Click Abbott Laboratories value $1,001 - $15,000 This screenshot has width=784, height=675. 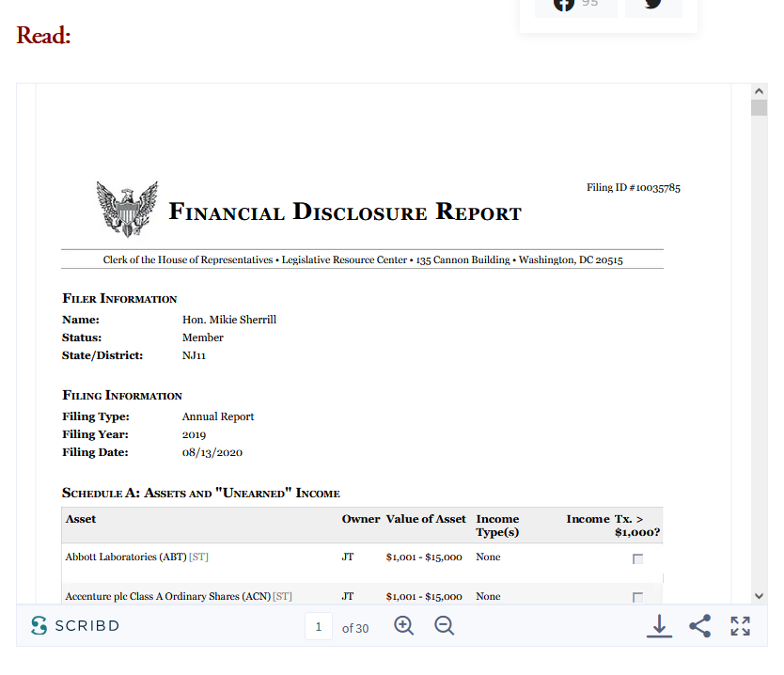point(424,557)
